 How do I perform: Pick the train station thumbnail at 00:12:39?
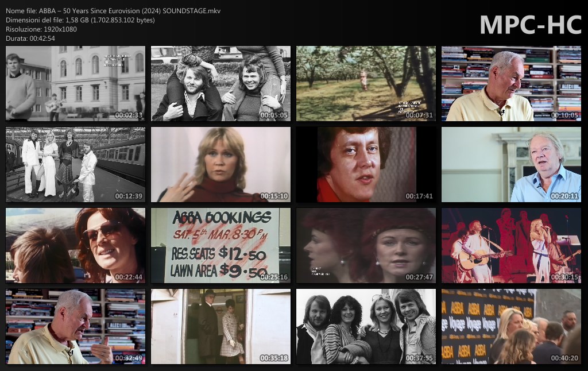click(75, 164)
